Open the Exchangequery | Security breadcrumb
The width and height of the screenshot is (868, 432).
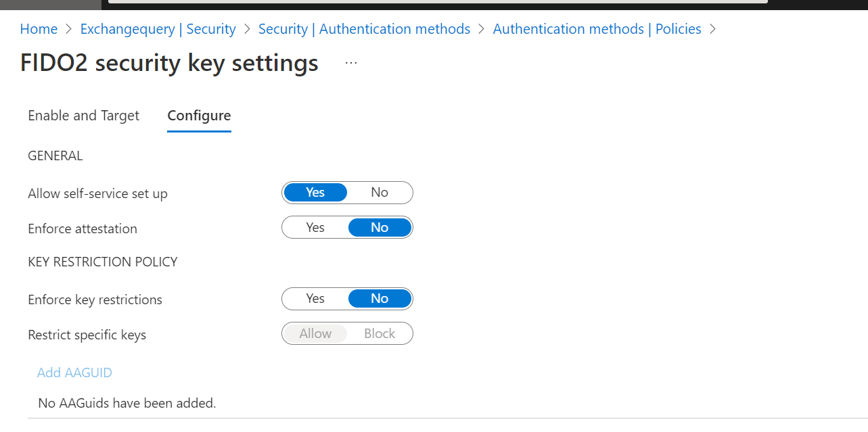158,29
